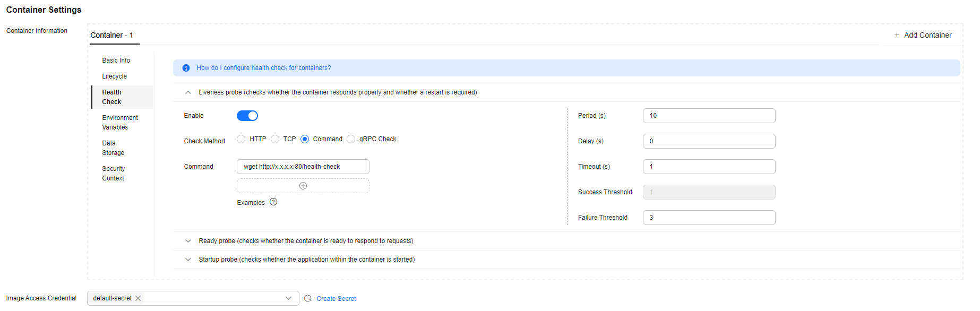Click the plus icon beside Add Container
Viewport: 980px width, 311px height.
tap(897, 35)
